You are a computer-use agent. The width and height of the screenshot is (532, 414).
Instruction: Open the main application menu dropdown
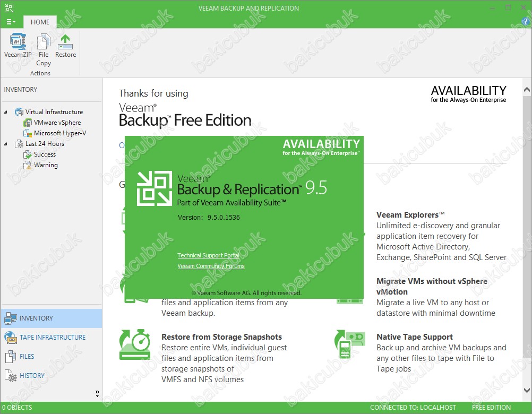11,22
